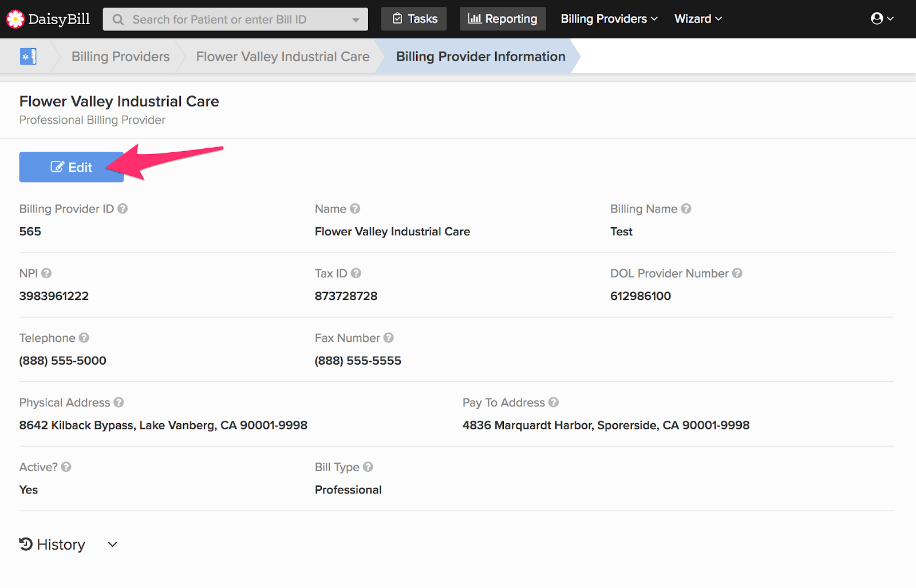Click the search magnifier icon
916x588 pixels.
click(118, 19)
